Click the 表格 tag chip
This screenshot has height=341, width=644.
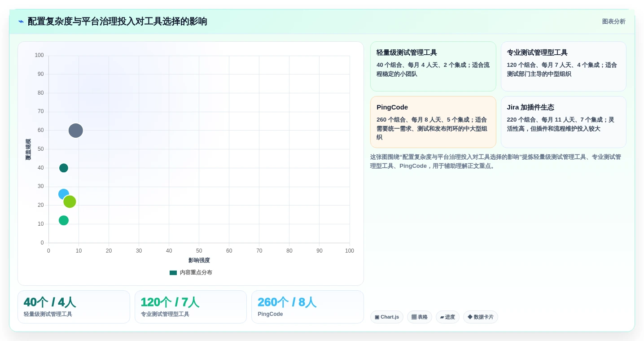click(x=420, y=317)
